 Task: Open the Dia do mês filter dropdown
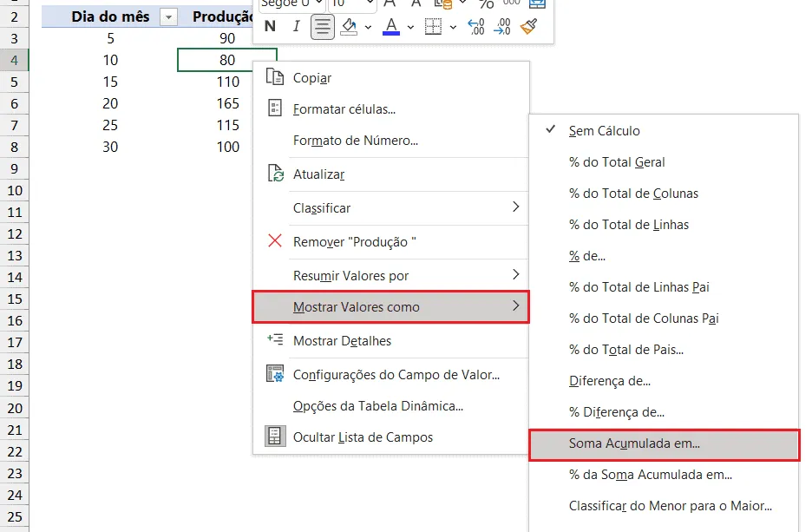point(168,17)
